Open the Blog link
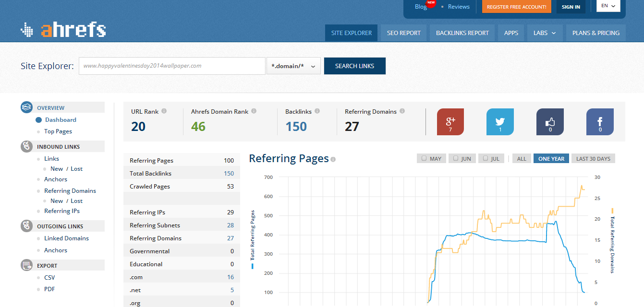 421,7
